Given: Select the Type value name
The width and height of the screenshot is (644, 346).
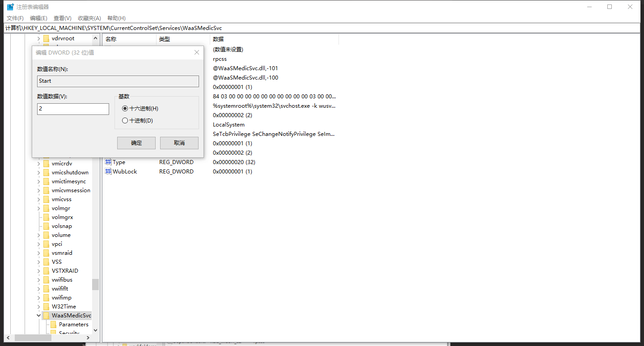Looking at the screenshot, I should (119, 162).
